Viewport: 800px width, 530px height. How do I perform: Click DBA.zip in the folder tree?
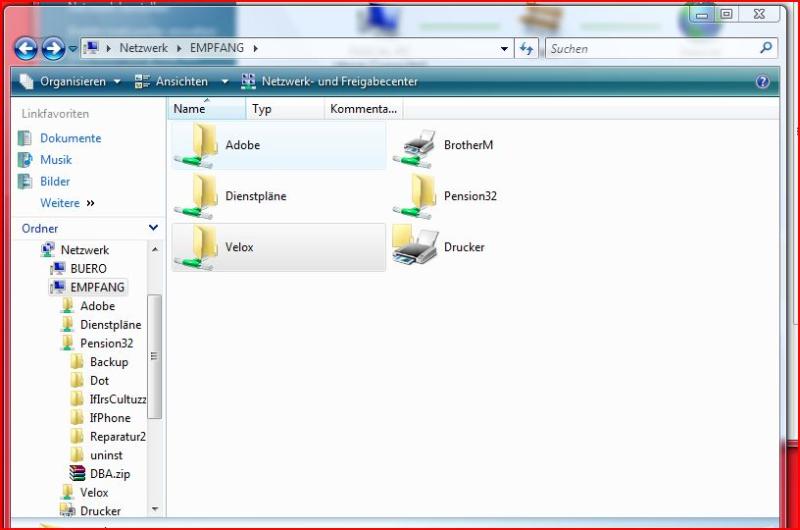[109, 474]
